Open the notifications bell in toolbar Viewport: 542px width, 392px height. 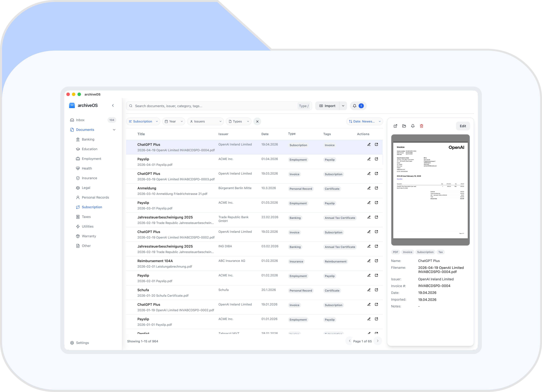click(x=358, y=106)
